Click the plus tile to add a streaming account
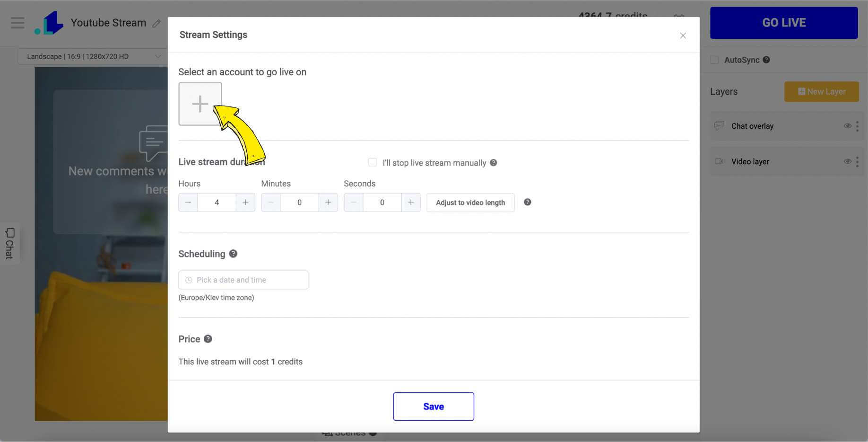Image resolution: width=868 pixels, height=442 pixels. click(x=200, y=103)
